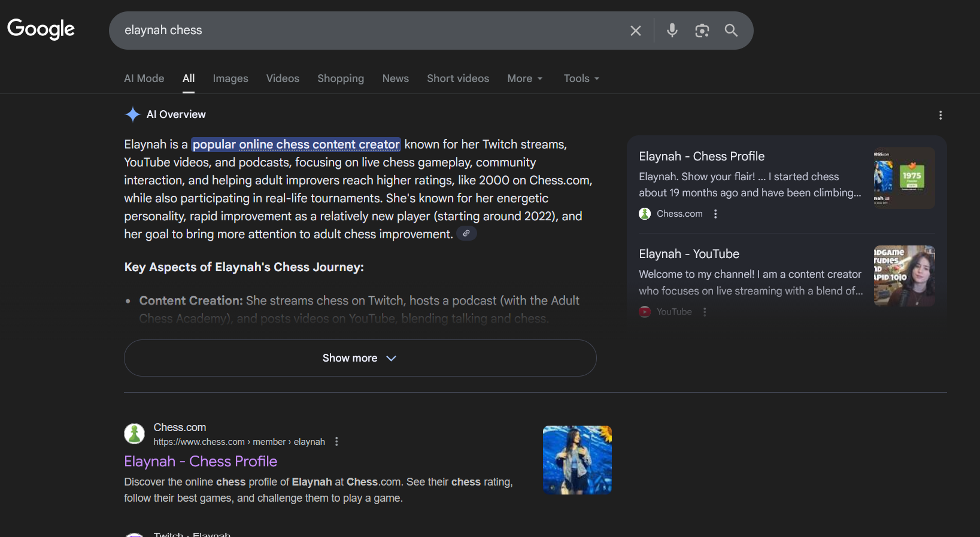Expand AI Overview with Show more
Image resolution: width=980 pixels, height=537 pixels.
(x=360, y=358)
